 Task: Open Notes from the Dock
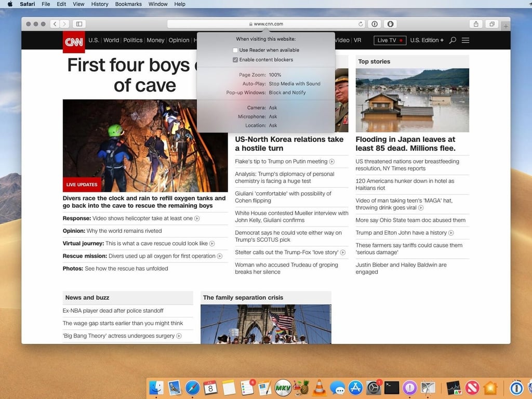(x=229, y=388)
